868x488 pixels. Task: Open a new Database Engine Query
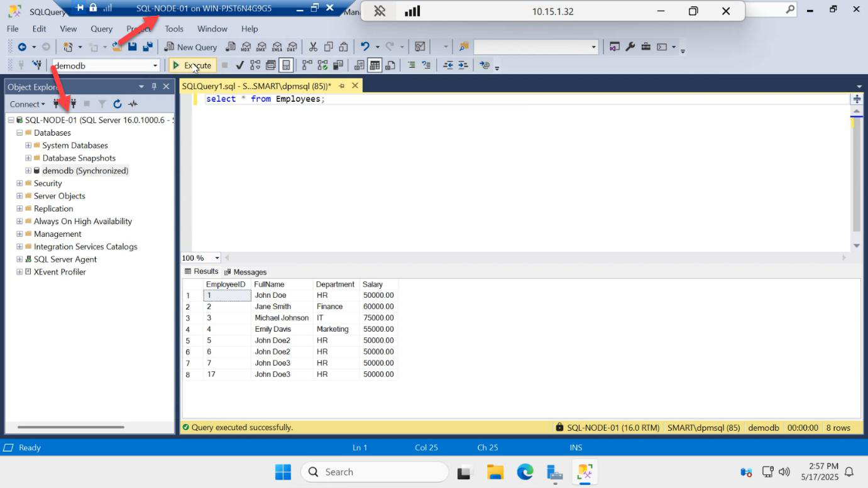pos(231,47)
